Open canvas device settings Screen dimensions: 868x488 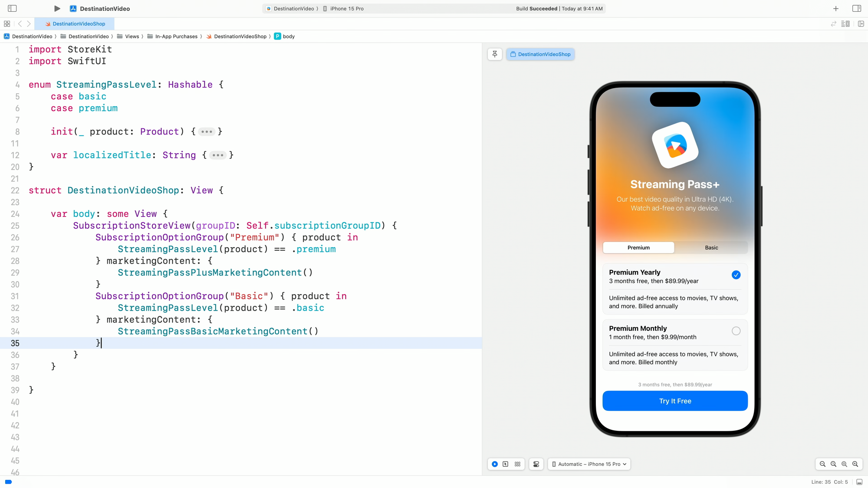536,464
